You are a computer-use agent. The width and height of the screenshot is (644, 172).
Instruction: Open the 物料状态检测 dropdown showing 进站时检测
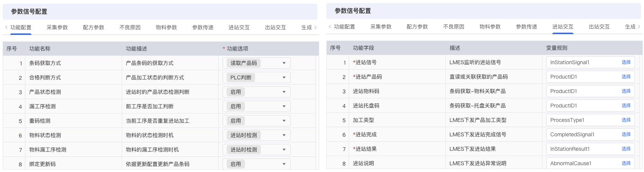[257, 135]
